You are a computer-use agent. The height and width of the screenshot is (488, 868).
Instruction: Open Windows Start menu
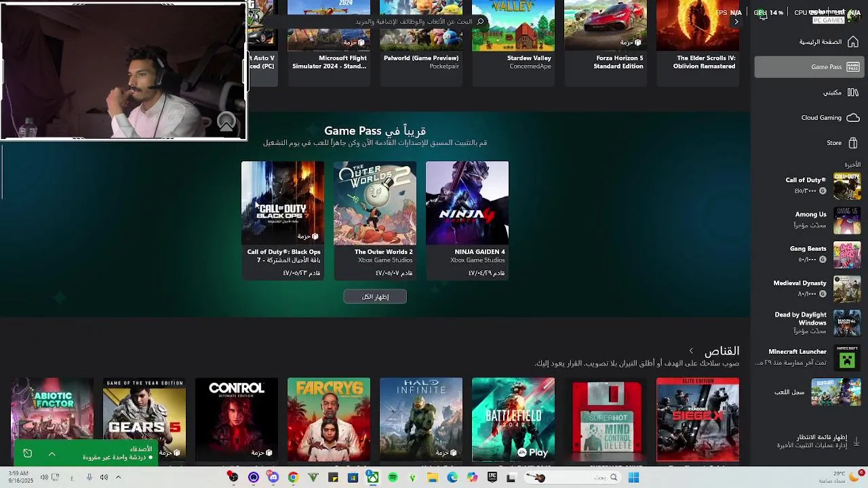[633, 478]
